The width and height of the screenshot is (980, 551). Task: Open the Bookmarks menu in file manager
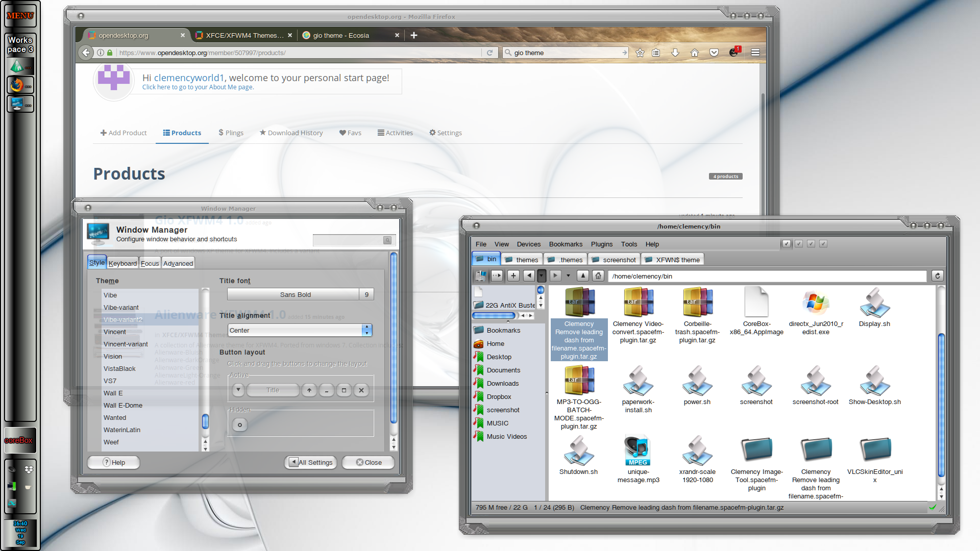566,244
